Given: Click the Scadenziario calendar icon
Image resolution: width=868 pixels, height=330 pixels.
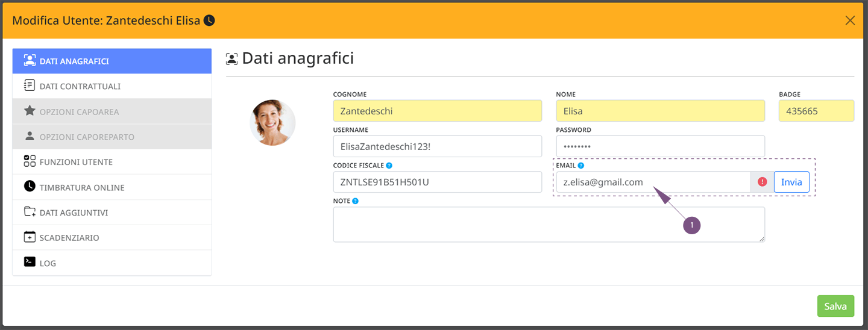Looking at the screenshot, I should coord(30,237).
